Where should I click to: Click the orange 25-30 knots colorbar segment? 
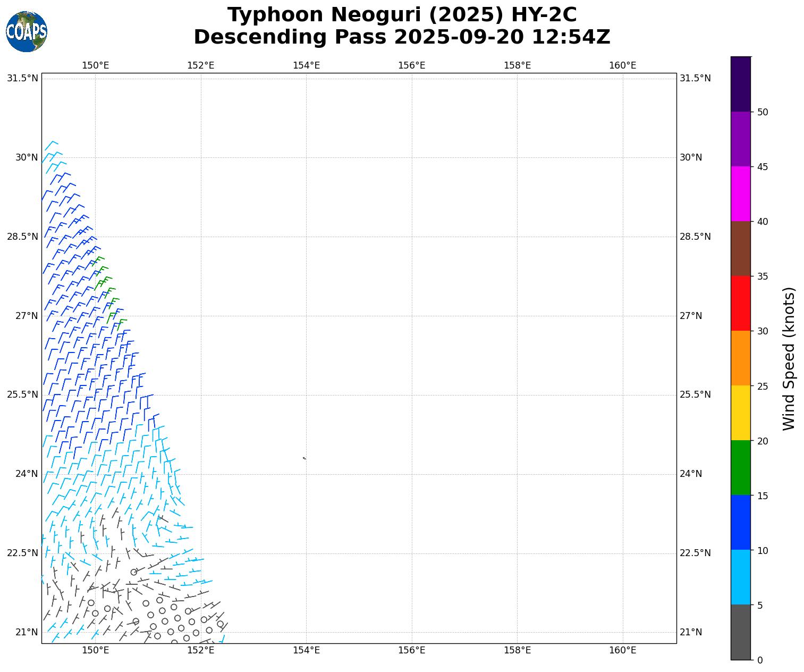[x=740, y=358]
